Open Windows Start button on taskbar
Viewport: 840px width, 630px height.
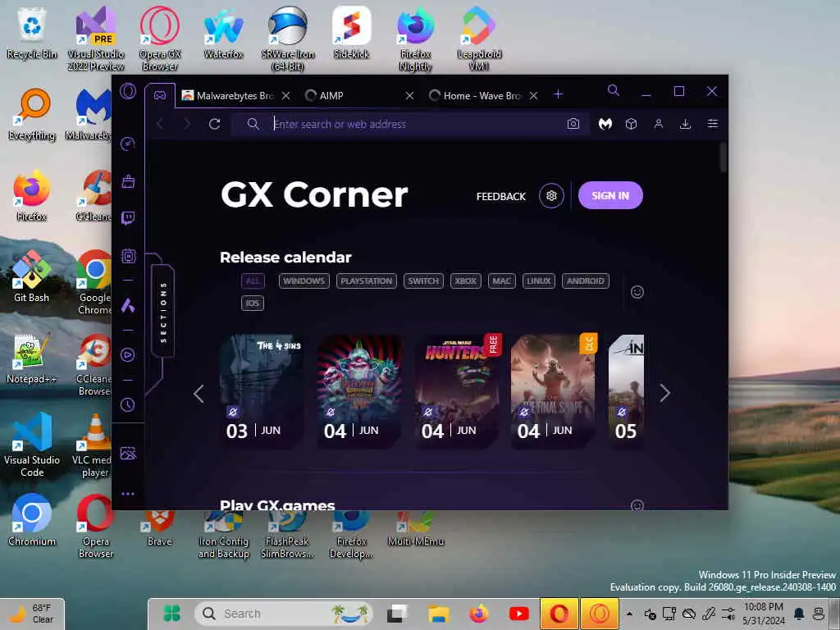(171, 614)
